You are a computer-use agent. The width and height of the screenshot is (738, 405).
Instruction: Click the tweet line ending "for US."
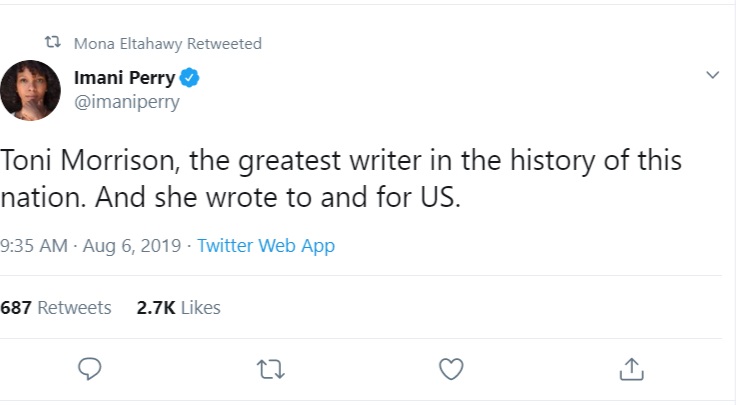point(232,197)
